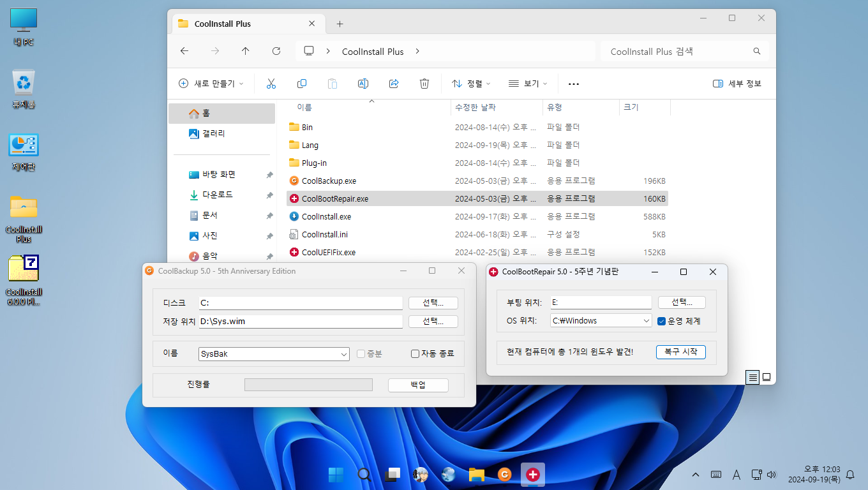Click 선택... next to 부팅 위치 in CoolBootRepair
Viewport: 868px width, 490px height.
click(x=681, y=302)
